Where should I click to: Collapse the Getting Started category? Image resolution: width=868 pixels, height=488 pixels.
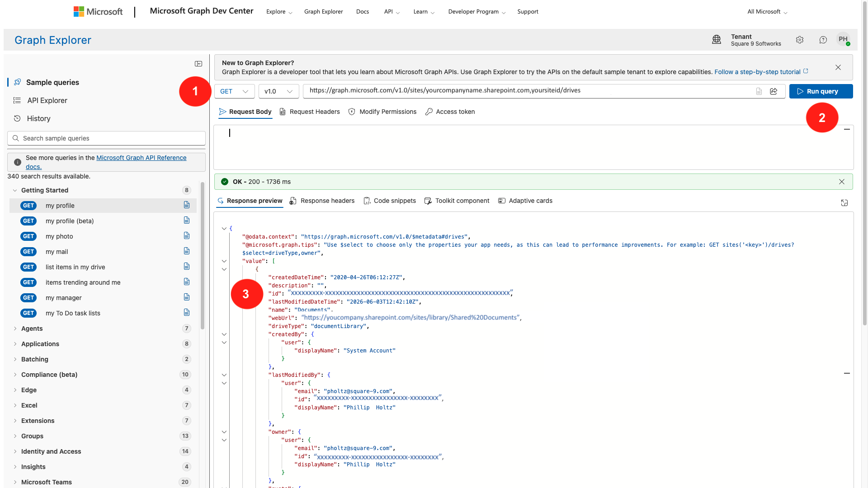tap(15, 190)
